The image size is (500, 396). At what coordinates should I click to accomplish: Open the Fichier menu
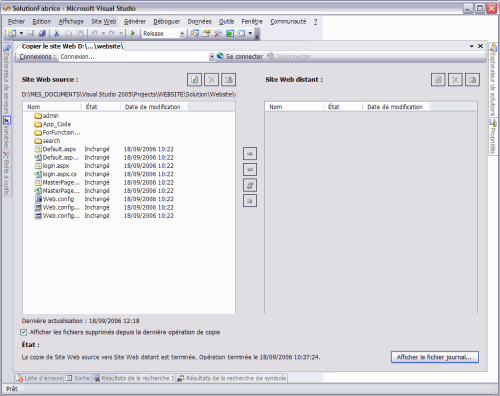coord(16,22)
